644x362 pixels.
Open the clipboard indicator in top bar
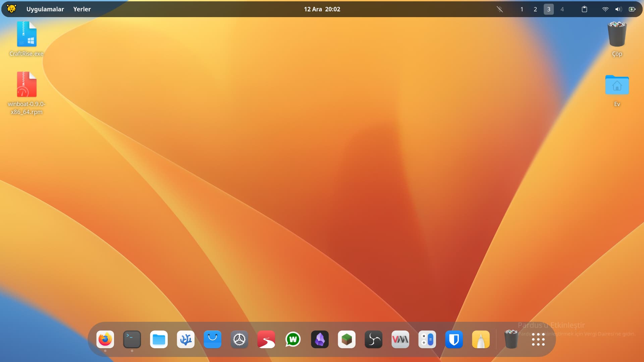coord(584,9)
